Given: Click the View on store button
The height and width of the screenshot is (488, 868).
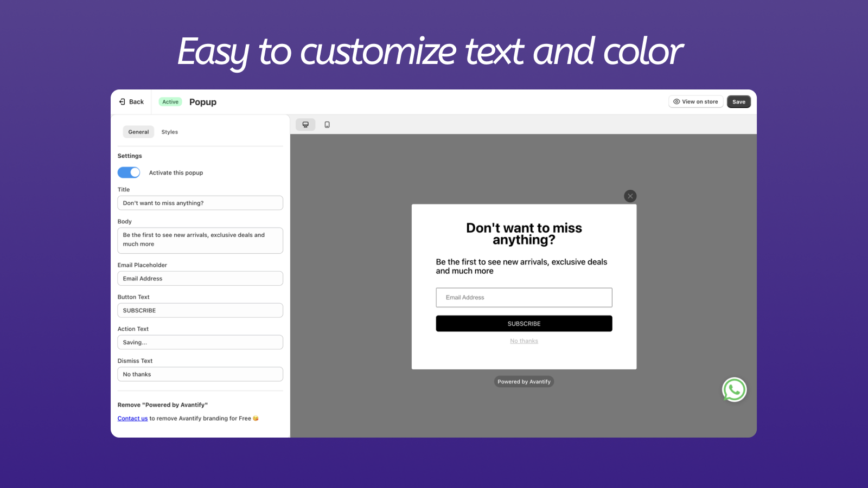Looking at the screenshot, I should pos(695,102).
